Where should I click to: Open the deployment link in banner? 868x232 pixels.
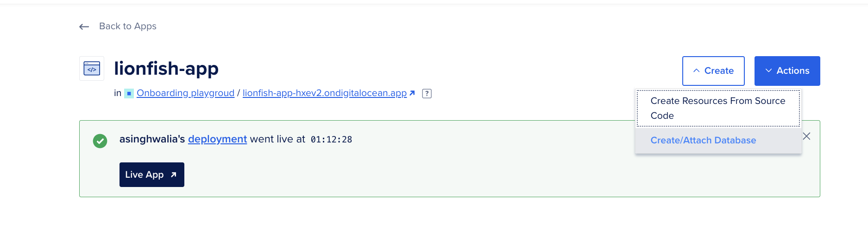click(x=217, y=139)
